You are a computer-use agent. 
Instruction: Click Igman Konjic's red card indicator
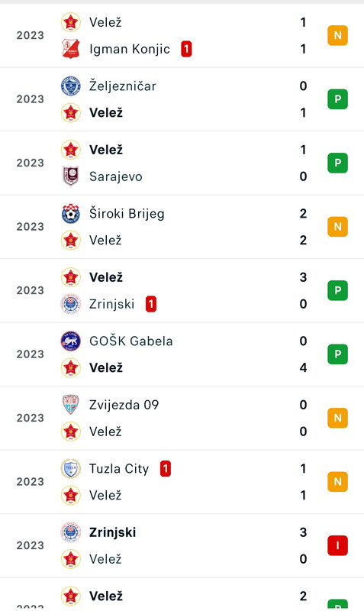click(186, 49)
